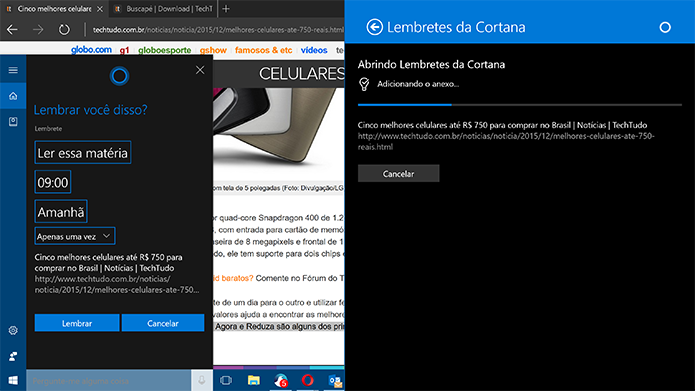Screen dimensions: 695x391
Task: Open Opera browser from taskbar
Action: pyautogui.click(x=307, y=380)
